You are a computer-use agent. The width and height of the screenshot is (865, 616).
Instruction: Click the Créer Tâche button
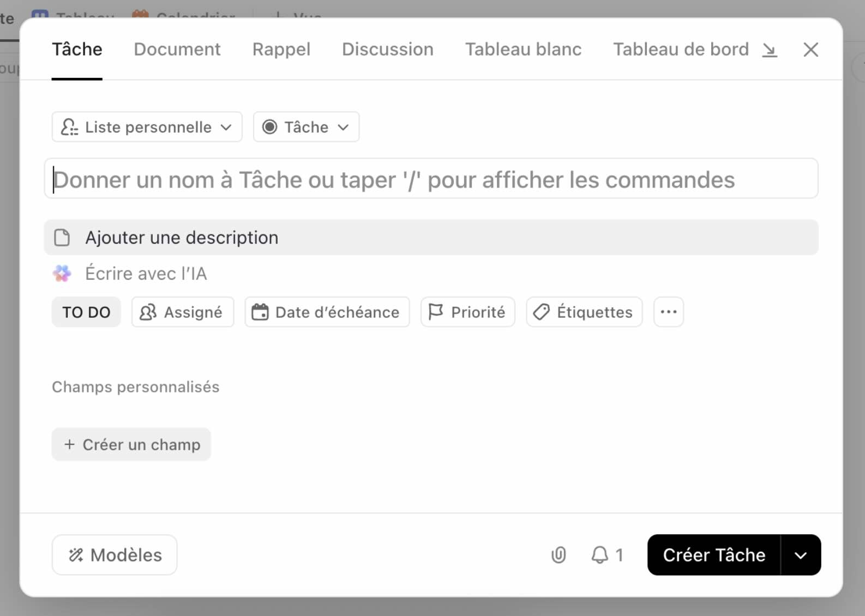pyautogui.click(x=714, y=555)
